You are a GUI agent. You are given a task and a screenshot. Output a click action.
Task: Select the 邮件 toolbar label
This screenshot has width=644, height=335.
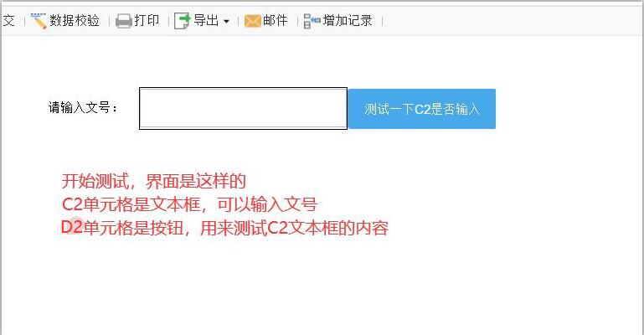coord(276,20)
